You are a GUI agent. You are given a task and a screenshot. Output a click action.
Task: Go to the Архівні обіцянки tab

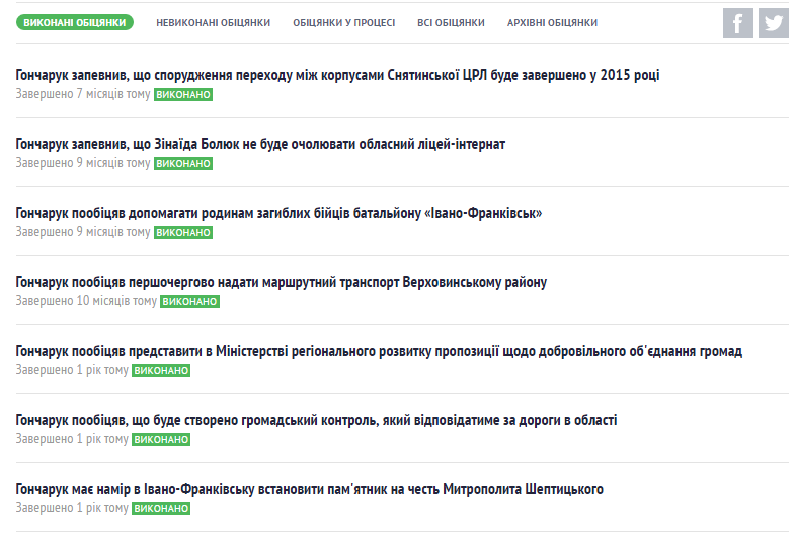[x=552, y=22]
